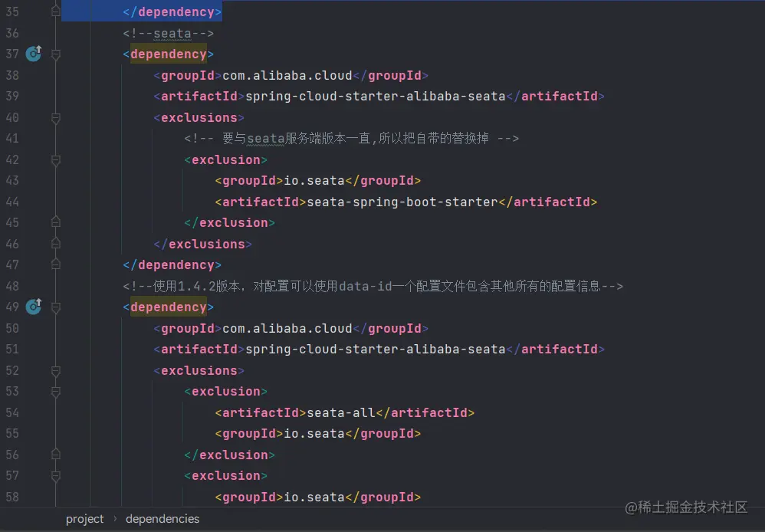Click fold end marker at line 56

(56, 455)
